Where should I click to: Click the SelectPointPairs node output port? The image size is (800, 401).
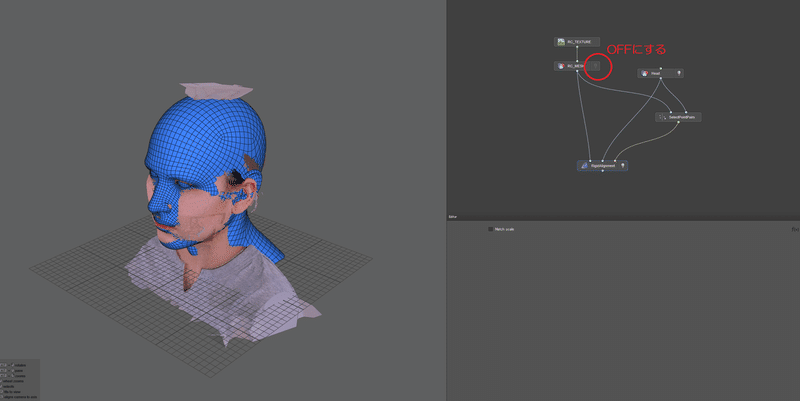tap(678, 122)
